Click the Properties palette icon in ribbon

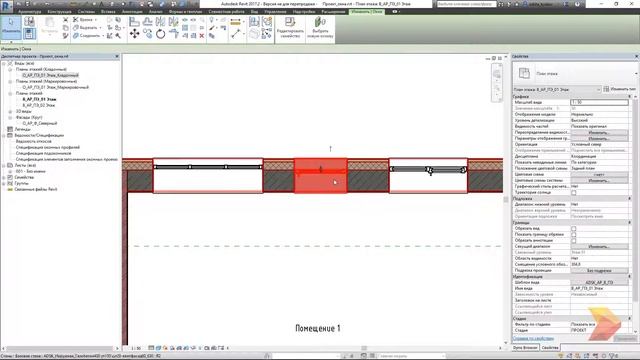29,34
